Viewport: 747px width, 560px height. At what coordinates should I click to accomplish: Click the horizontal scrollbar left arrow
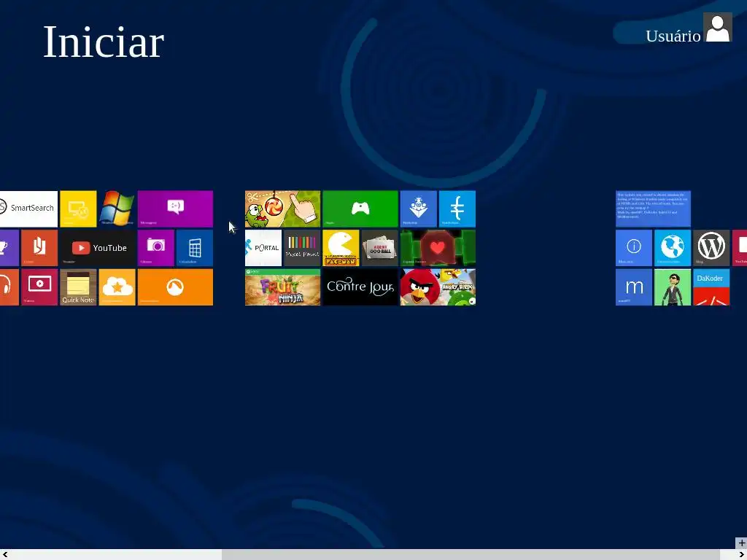click(5, 554)
